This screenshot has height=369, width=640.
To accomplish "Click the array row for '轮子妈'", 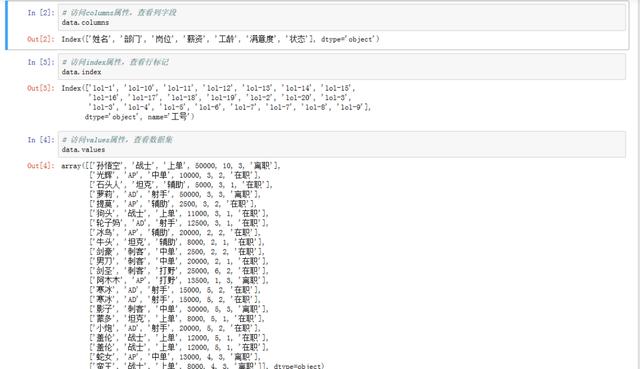I will tap(179, 223).
